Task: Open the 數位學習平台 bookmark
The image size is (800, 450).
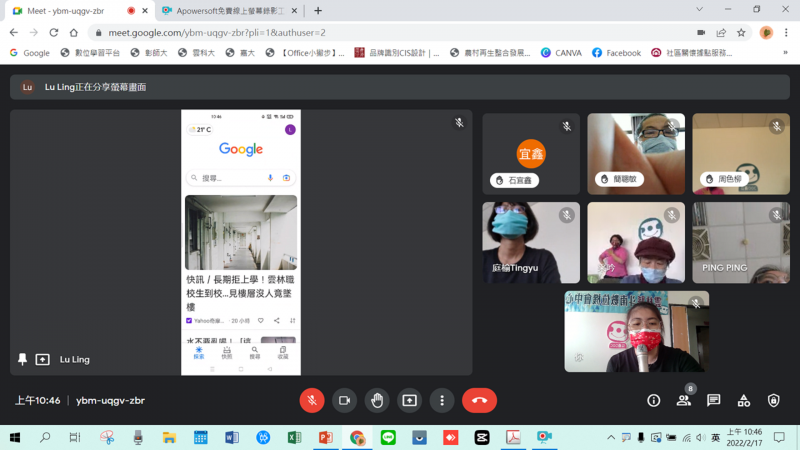Action: (90, 53)
